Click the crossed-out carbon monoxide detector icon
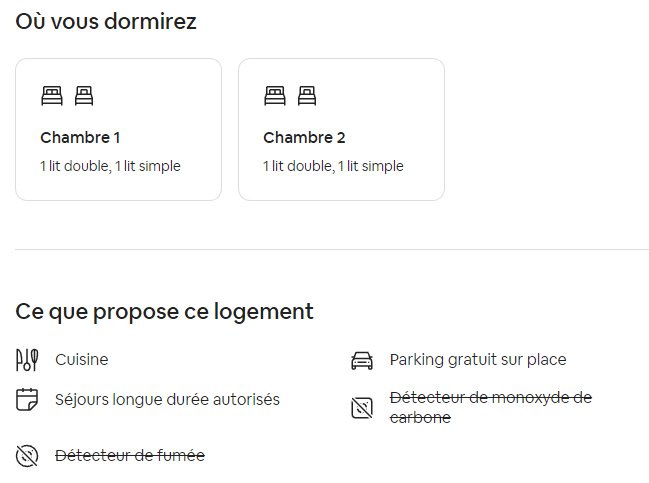Image resolution: width=649 pixels, height=483 pixels. tap(361, 408)
